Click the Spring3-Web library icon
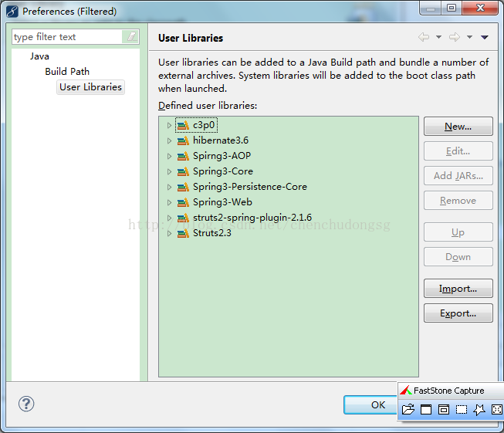Viewport: 504px width, 433px height. click(x=183, y=202)
